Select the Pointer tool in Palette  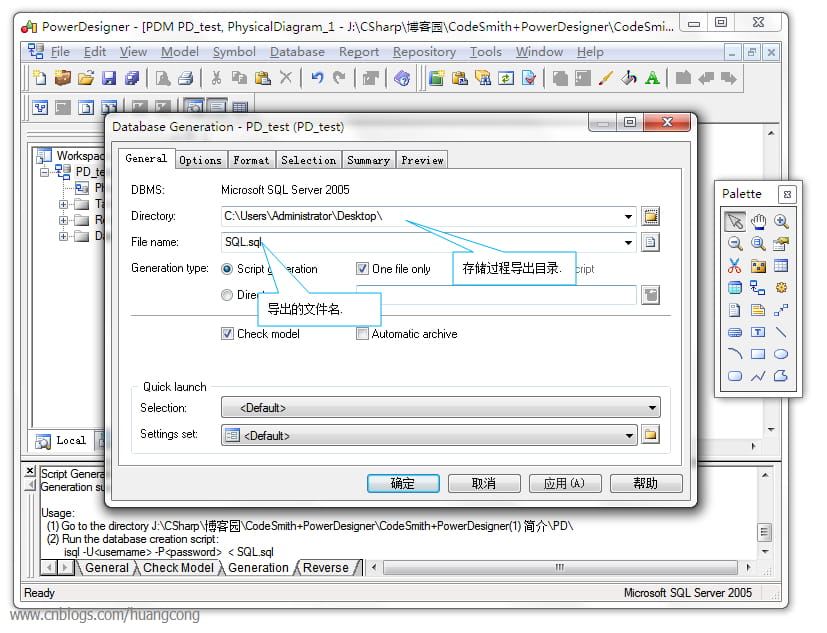click(735, 222)
